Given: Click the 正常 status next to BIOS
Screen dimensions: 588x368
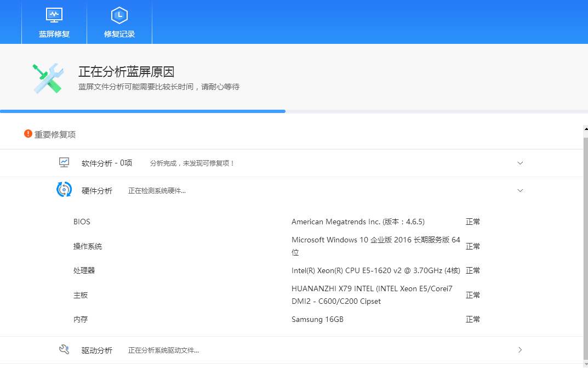Looking at the screenshot, I should [x=472, y=222].
